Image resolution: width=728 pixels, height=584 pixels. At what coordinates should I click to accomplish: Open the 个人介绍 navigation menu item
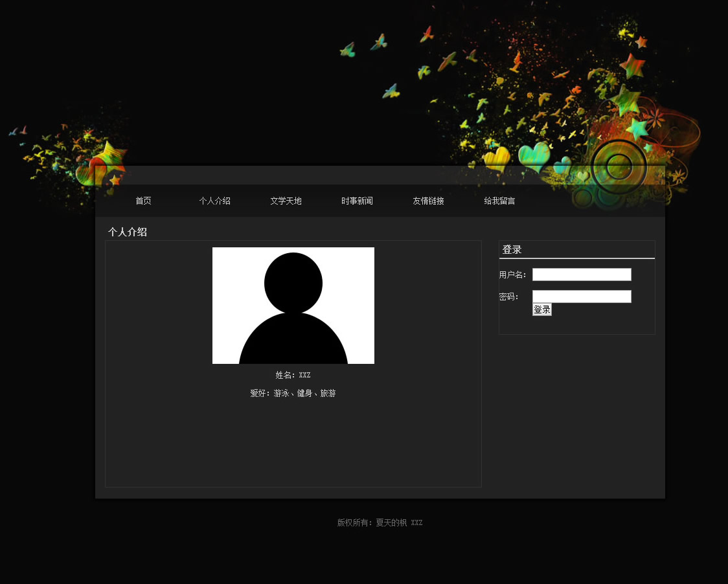click(214, 201)
